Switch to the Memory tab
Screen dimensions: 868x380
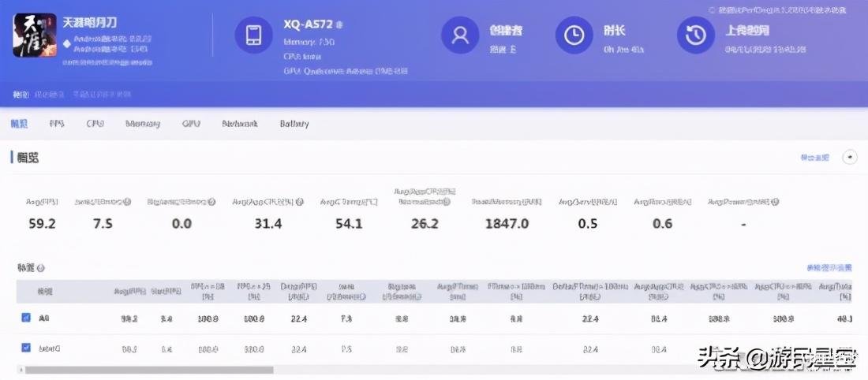143,123
